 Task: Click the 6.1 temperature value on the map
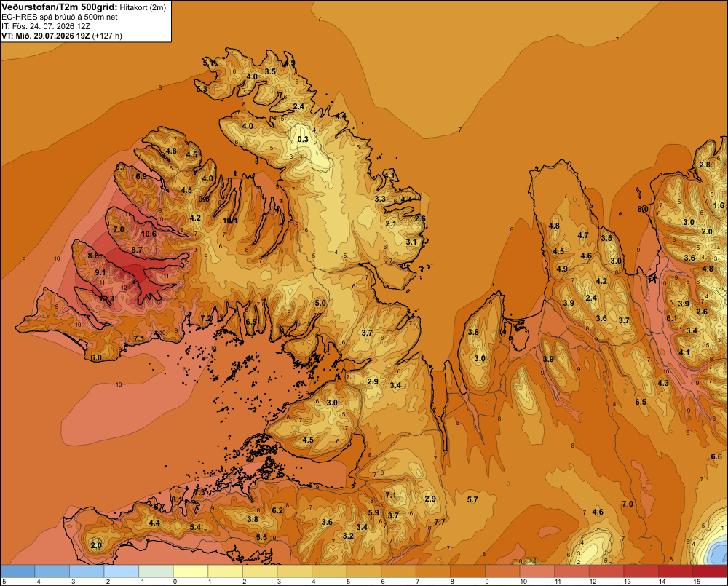672,318
